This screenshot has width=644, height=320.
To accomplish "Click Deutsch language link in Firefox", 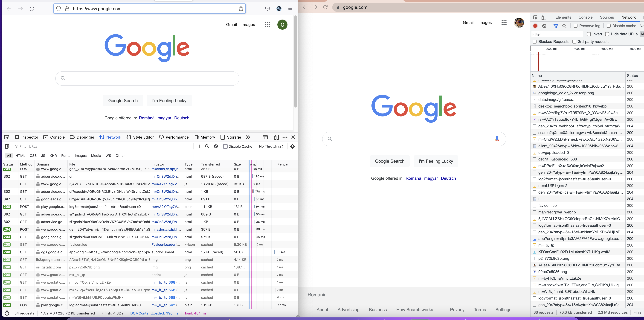I will (182, 118).
